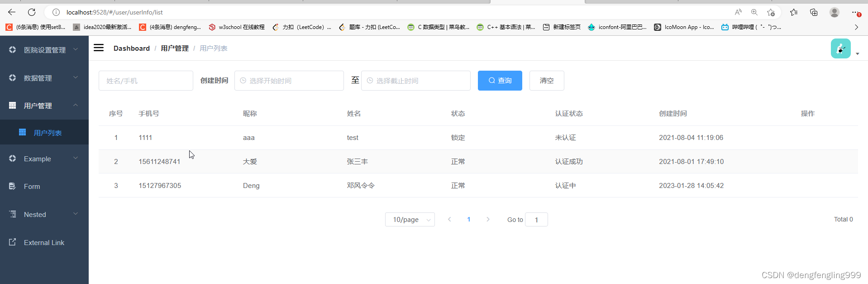Click the Form sidebar icon

tap(12, 186)
